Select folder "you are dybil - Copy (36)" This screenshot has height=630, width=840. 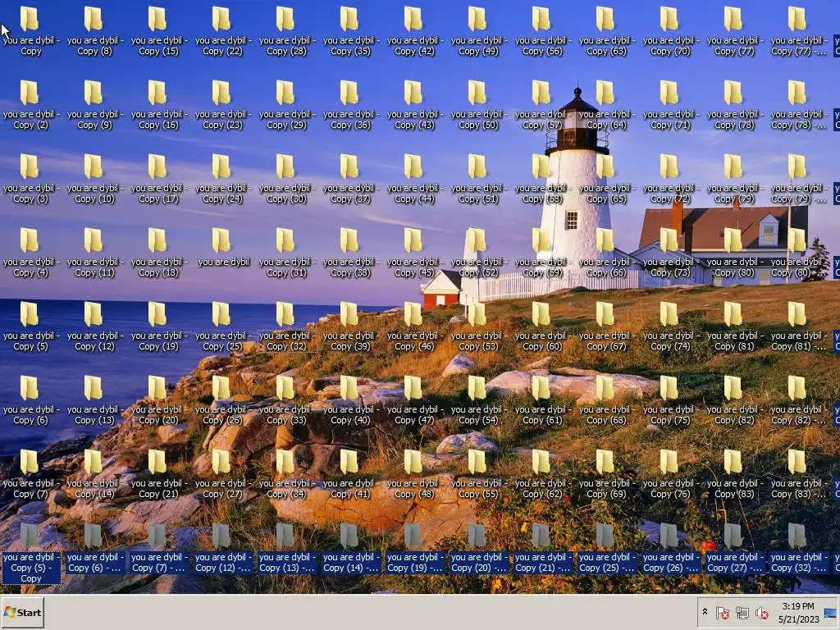(x=349, y=106)
